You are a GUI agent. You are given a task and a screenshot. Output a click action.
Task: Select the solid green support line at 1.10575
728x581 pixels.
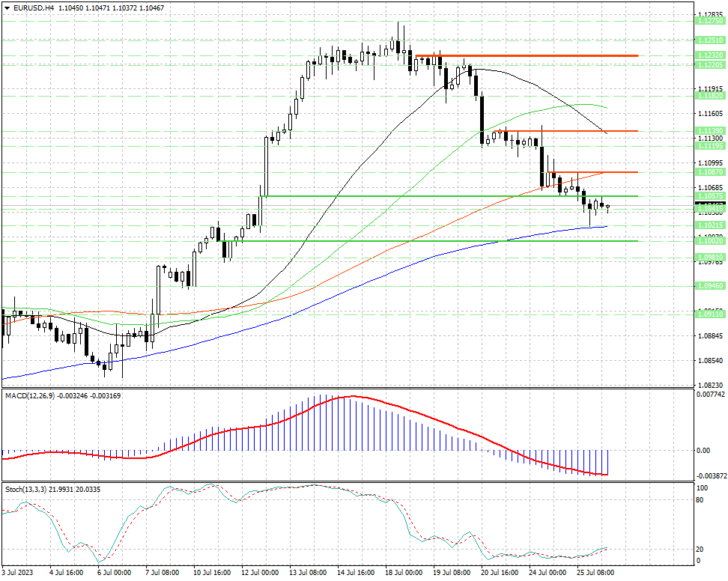(449, 196)
